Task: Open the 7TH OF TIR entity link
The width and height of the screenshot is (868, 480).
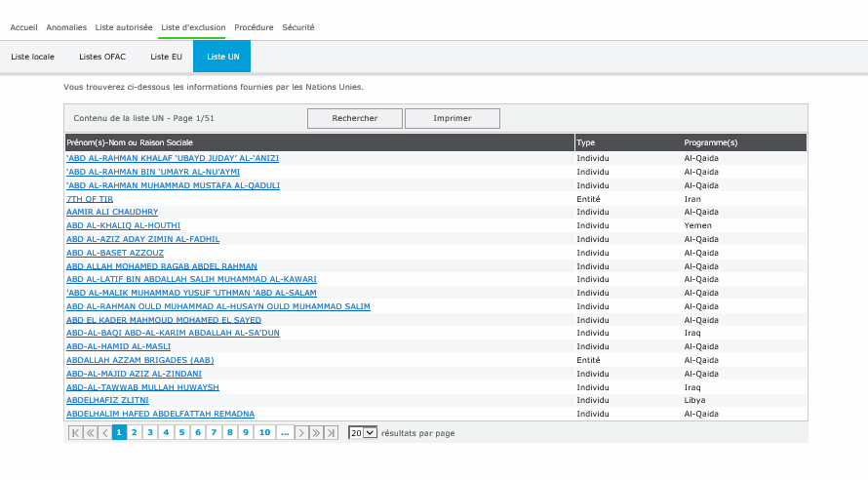Action: click(x=90, y=199)
